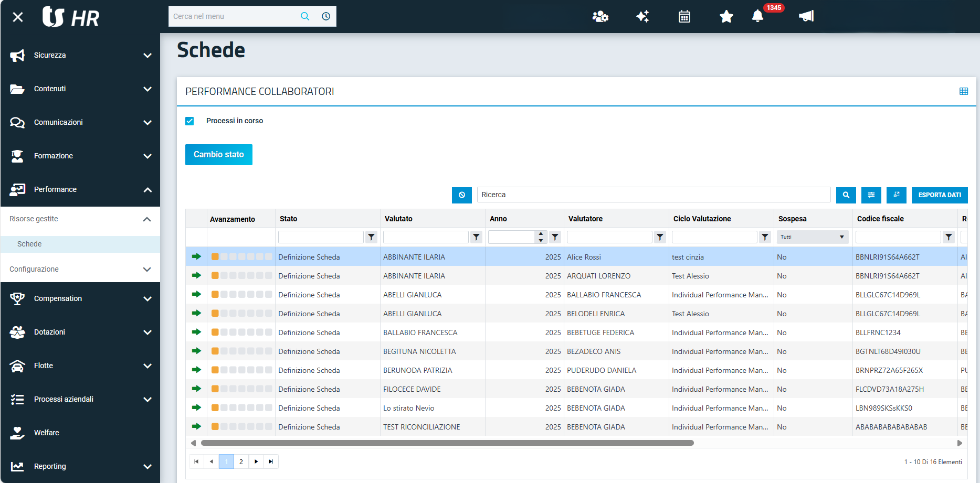The image size is (980, 483).
Task: Click the Ricerca search input field
Action: pos(653,195)
